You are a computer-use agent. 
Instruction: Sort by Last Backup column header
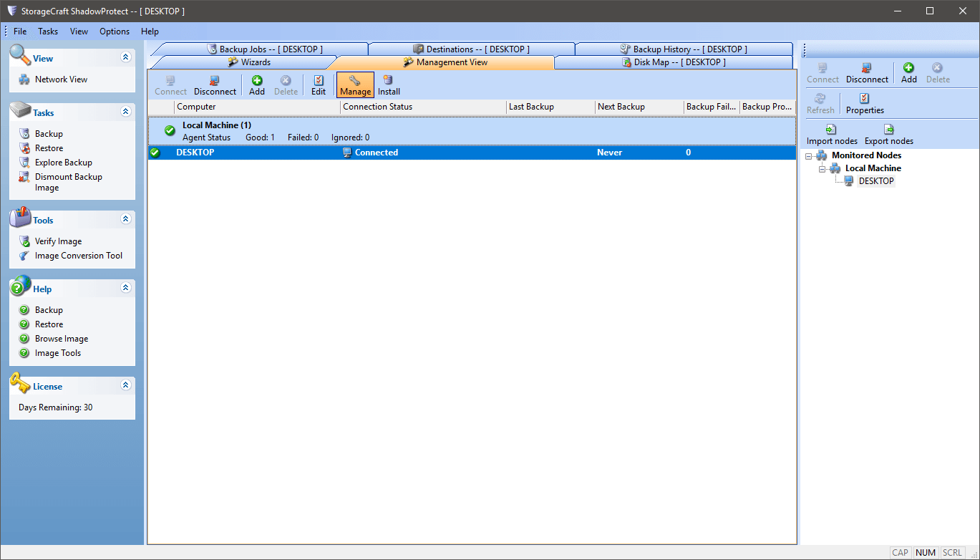tap(550, 107)
